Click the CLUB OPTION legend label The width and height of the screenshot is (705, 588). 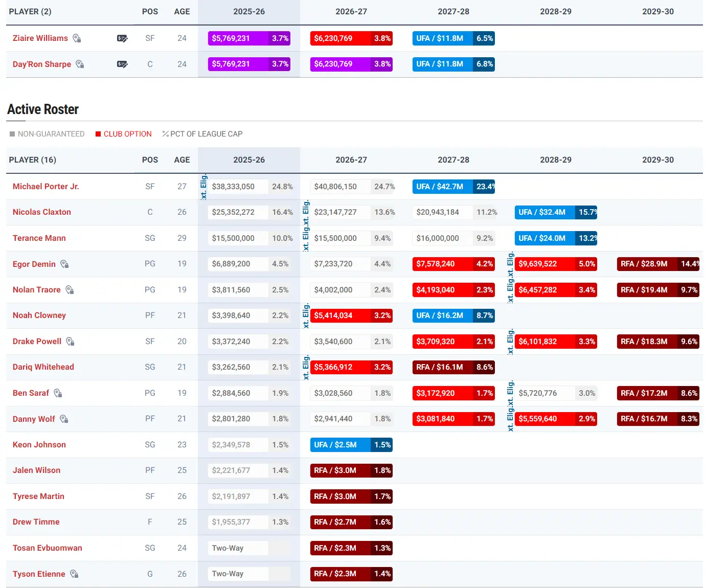click(128, 134)
